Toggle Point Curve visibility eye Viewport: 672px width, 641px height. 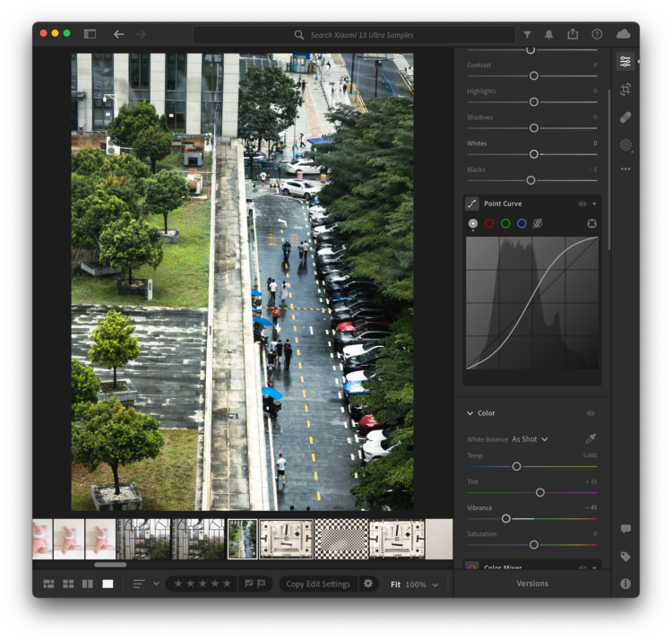[x=582, y=204]
